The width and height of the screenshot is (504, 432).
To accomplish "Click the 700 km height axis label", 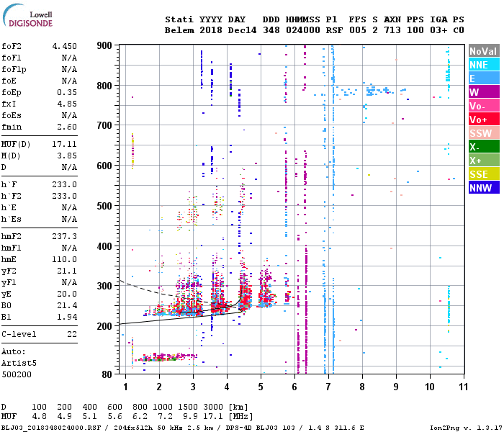I will tap(104, 126).
